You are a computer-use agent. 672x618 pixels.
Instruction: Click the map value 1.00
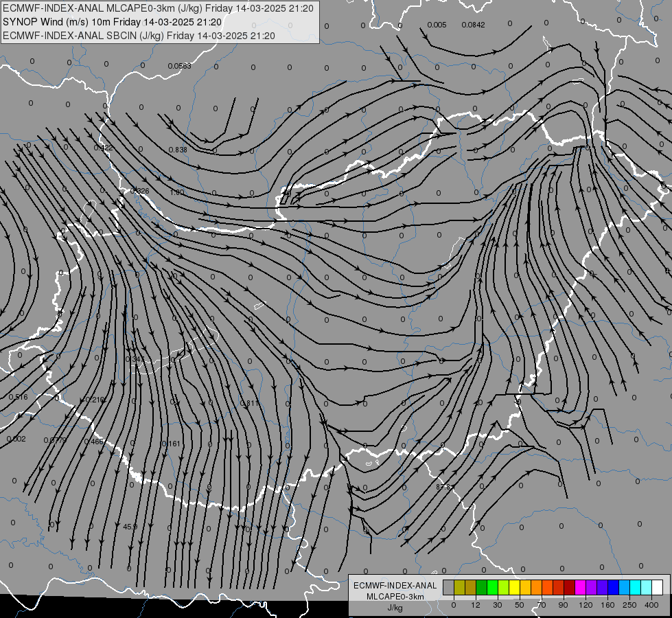click(x=177, y=192)
